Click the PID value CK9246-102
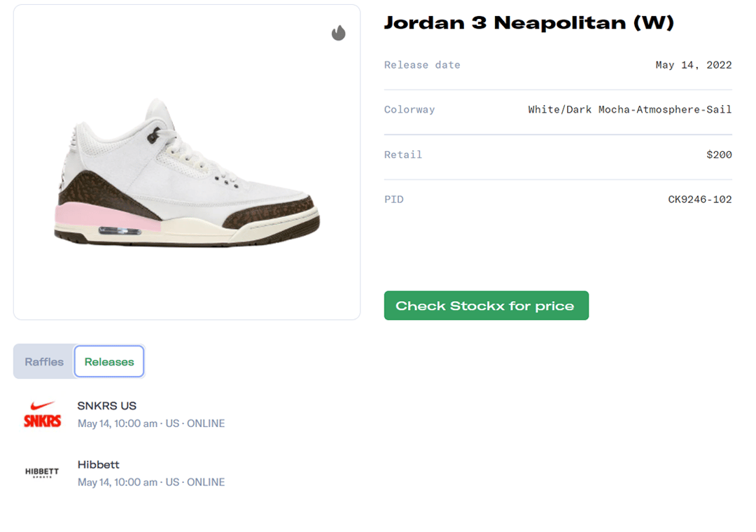The width and height of the screenshot is (756, 532). 699,199
